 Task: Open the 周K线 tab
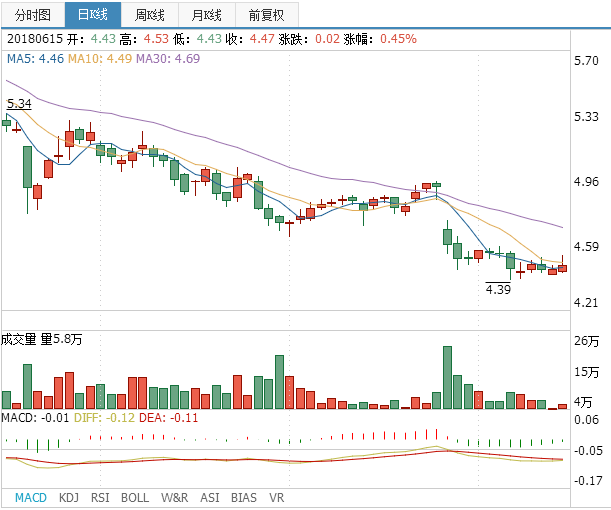click(x=150, y=15)
